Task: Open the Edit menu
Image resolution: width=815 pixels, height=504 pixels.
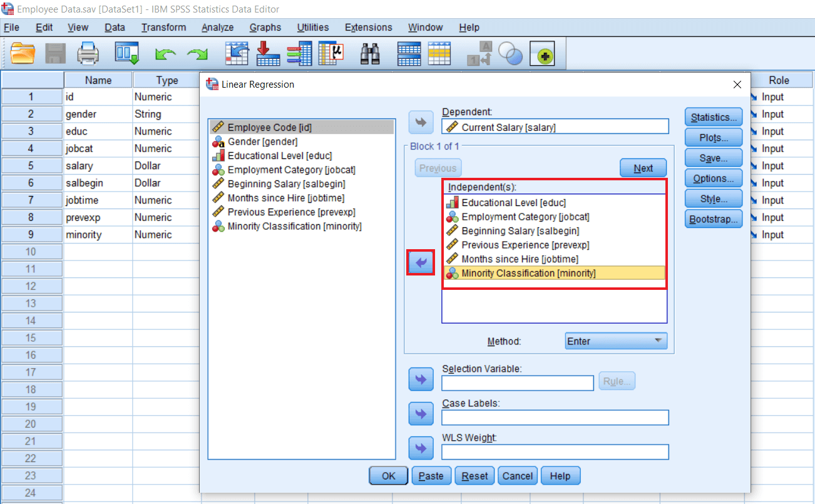Action: 44,28
